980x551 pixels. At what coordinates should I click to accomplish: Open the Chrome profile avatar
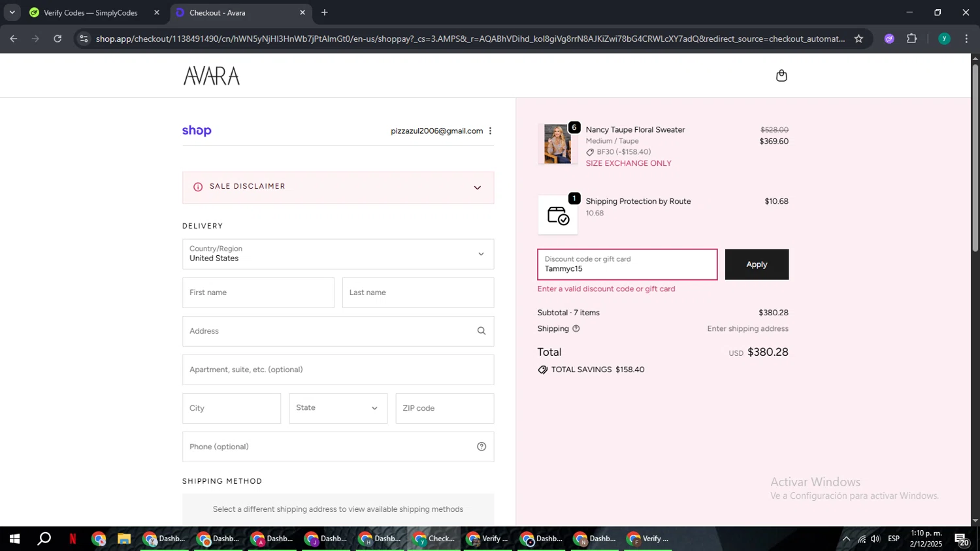point(944,39)
